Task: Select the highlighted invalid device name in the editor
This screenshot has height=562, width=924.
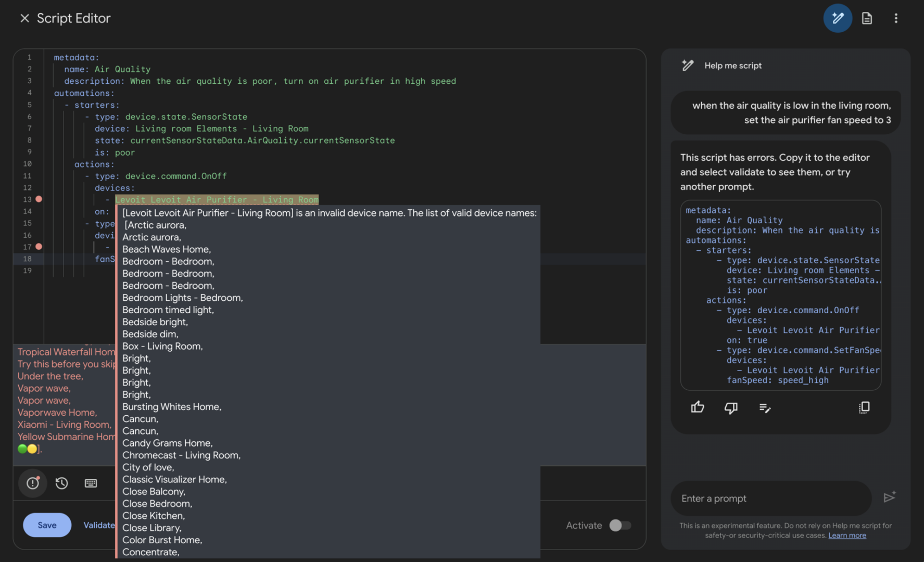Action: pyautogui.click(x=217, y=199)
